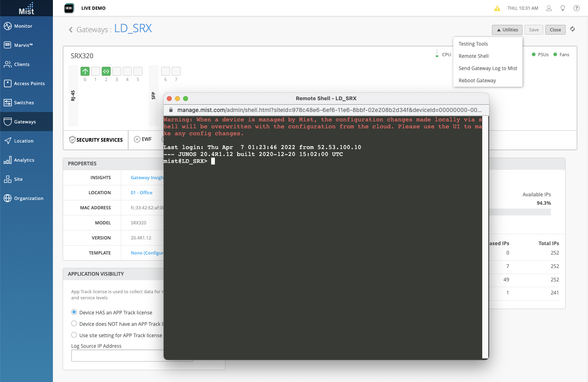Select Device HAS an APP Track license

coord(74,312)
